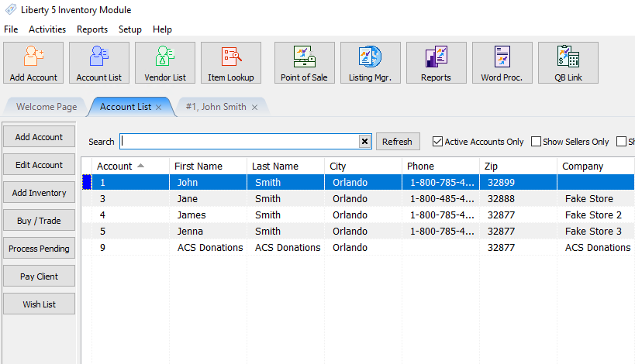The height and width of the screenshot is (364, 635).
Task: Click the Edit Account button
Action: coord(40,165)
